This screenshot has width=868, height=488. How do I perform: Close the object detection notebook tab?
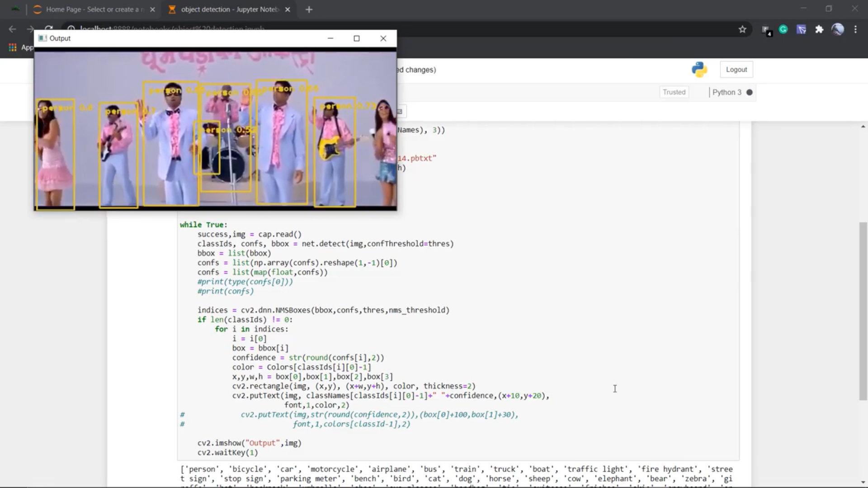tap(288, 9)
